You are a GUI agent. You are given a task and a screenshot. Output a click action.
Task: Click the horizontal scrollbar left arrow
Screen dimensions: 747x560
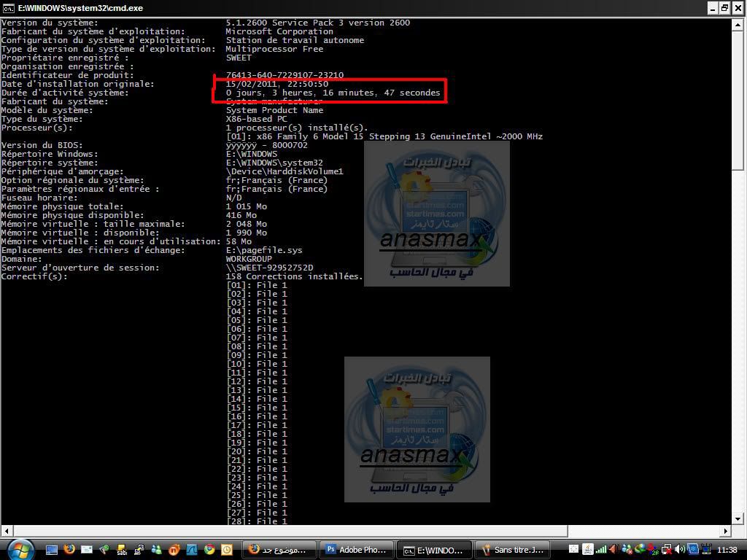(x=7, y=531)
